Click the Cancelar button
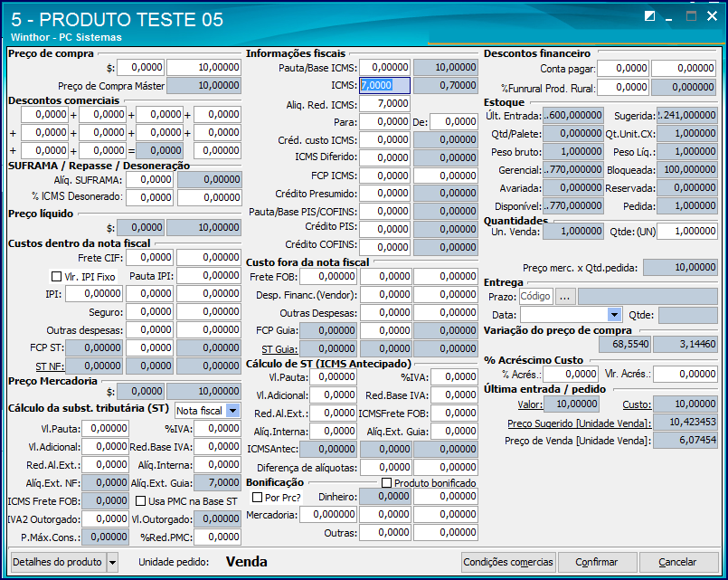This screenshot has height=580, width=728. tap(678, 562)
